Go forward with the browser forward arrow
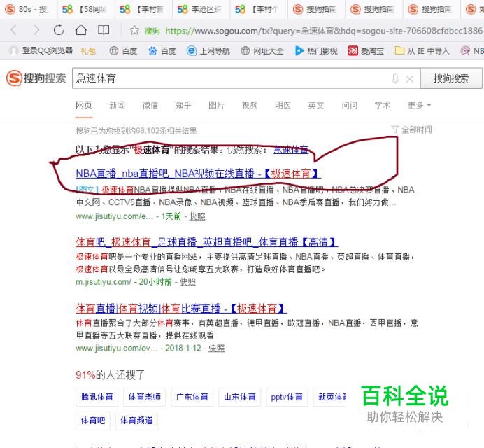The width and height of the screenshot is (484, 448). pos(36,30)
